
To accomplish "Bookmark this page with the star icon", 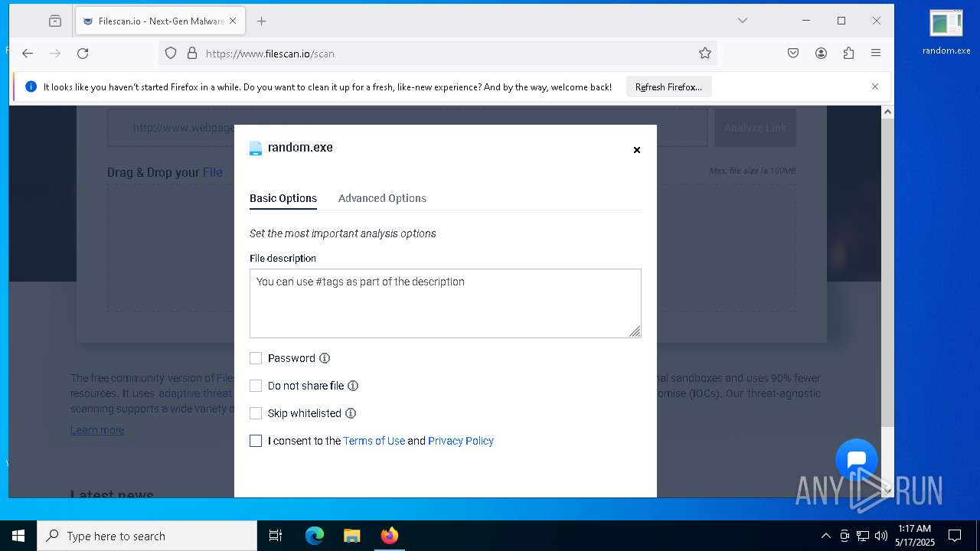I will point(705,53).
